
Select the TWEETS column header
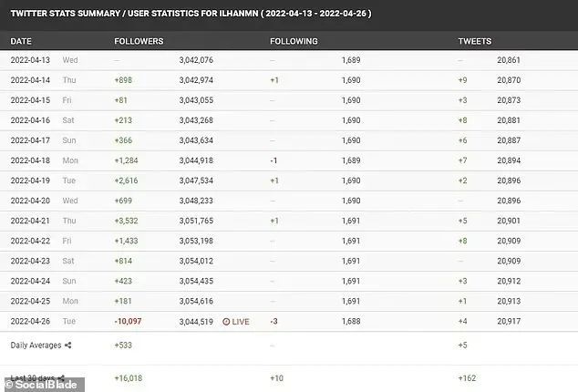pos(475,41)
